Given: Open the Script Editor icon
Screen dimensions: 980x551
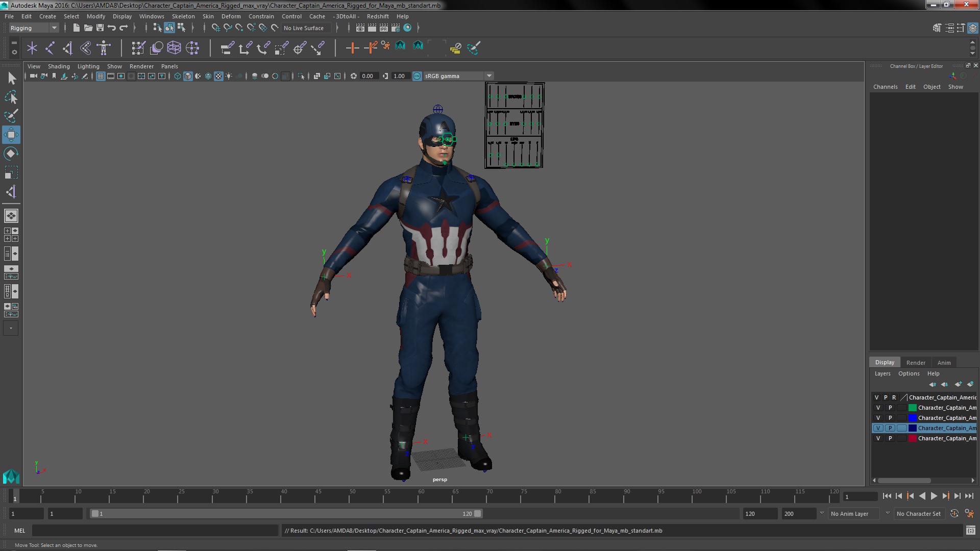Looking at the screenshot, I should click(970, 531).
